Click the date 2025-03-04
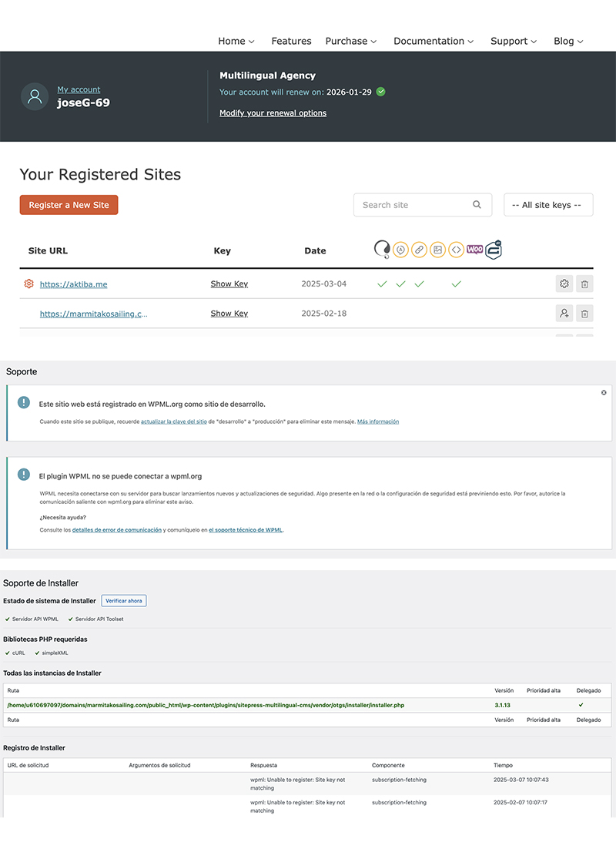 tap(324, 284)
